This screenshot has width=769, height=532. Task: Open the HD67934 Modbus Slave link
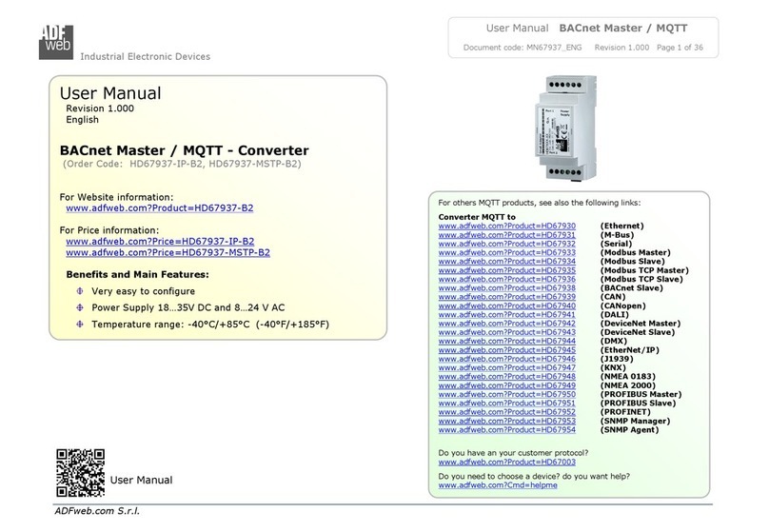[507, 262]
